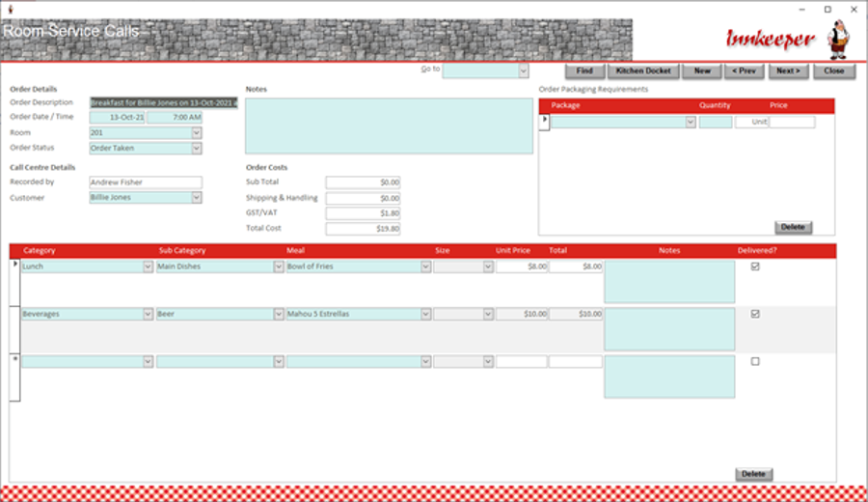Click the application icon in title bar
Screen dimensions: 868x502
pos(11,9)
